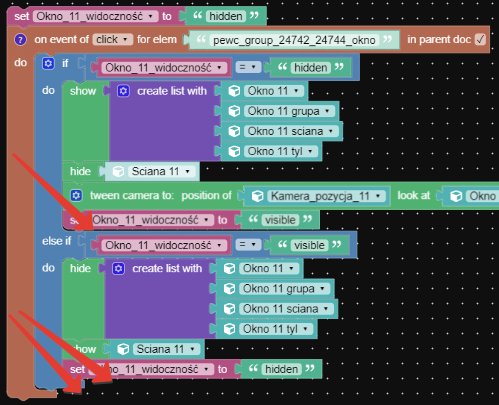
Task: Open the help question-mark icon on the event block
Action: (20, 40)
